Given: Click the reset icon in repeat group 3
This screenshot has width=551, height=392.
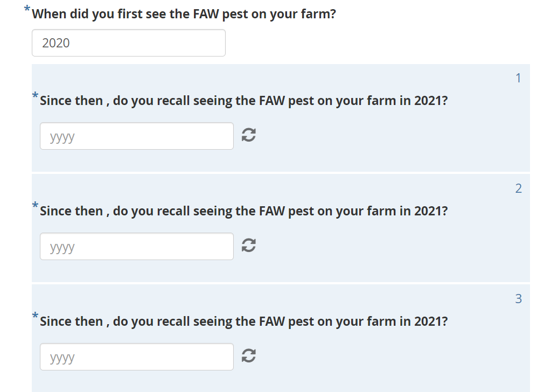Looking at the screenshot, I should [248, 355].
